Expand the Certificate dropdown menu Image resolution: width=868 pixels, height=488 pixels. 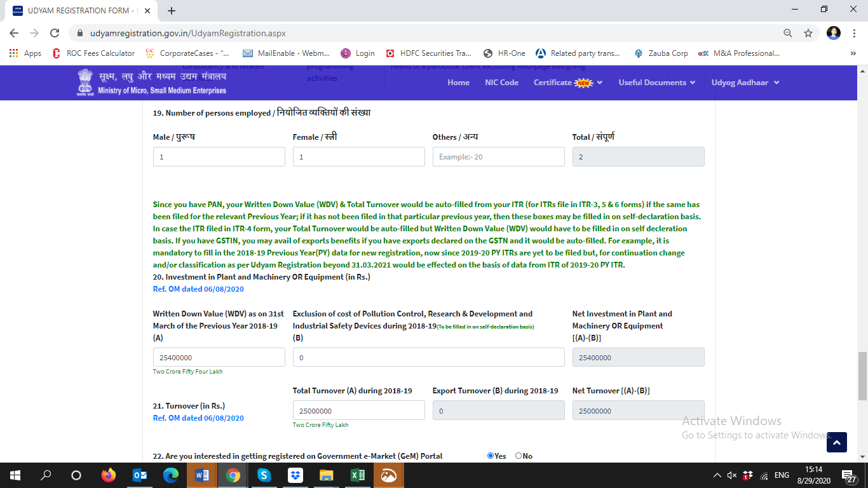coord(567,83)
